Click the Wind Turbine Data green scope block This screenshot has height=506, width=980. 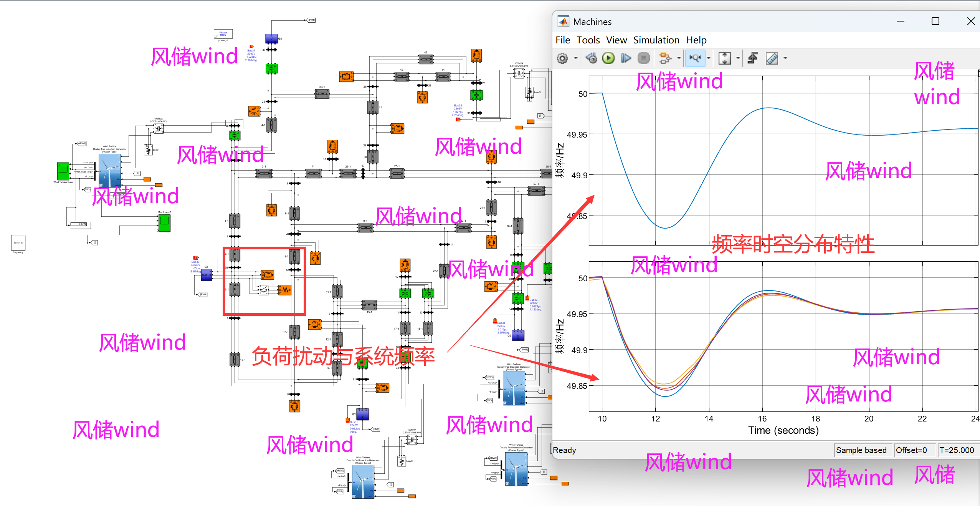point(63,171)
